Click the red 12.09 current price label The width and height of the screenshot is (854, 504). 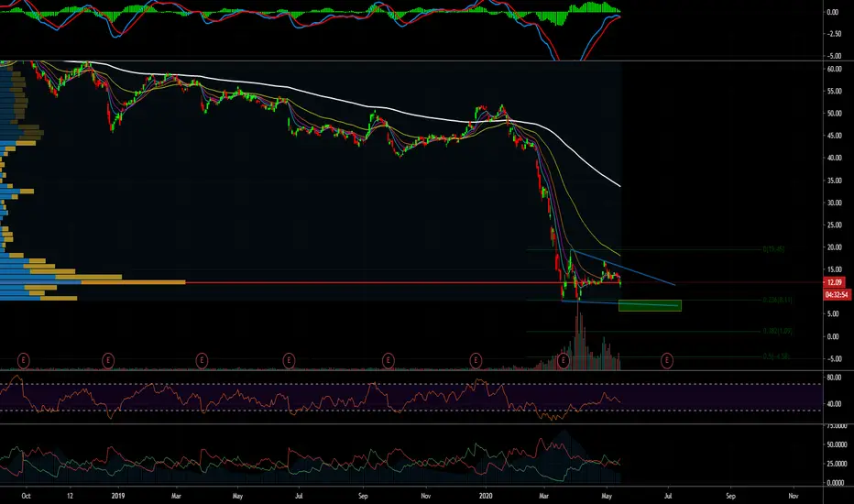835,282
